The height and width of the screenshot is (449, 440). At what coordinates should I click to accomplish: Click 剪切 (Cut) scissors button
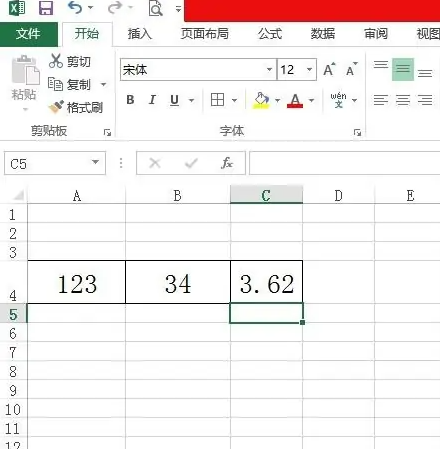(x=69, y=61)
